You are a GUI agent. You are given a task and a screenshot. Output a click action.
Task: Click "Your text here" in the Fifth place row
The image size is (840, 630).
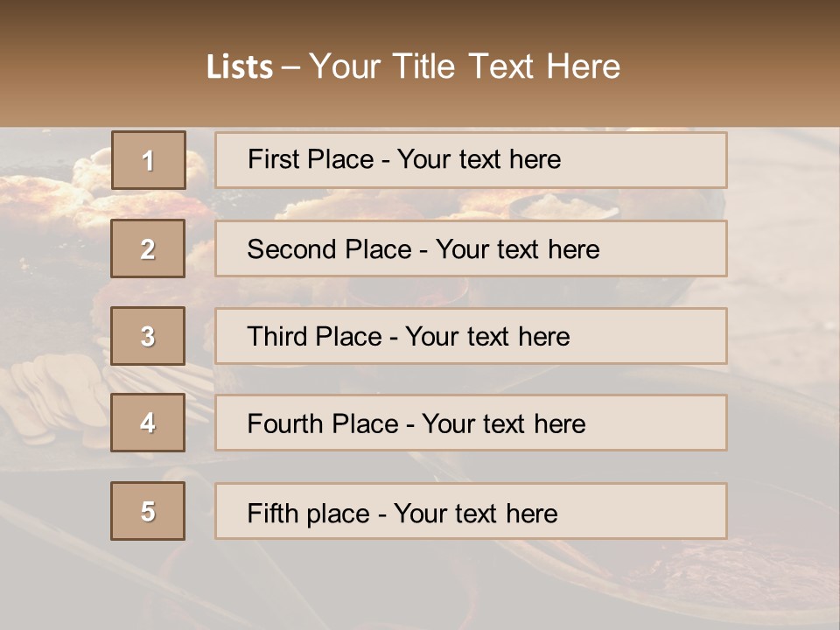click(475, 513)
